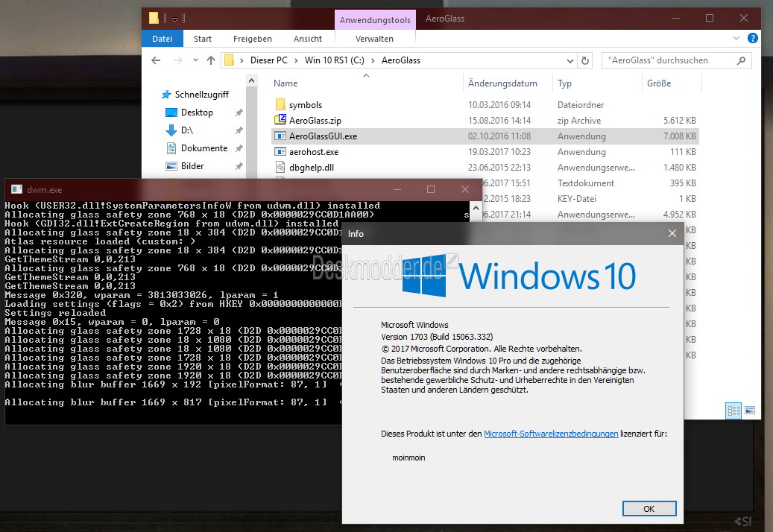The image size is (773, 532).
Task: Refresh the AeroGlass folder view
Action: point(585,60)
